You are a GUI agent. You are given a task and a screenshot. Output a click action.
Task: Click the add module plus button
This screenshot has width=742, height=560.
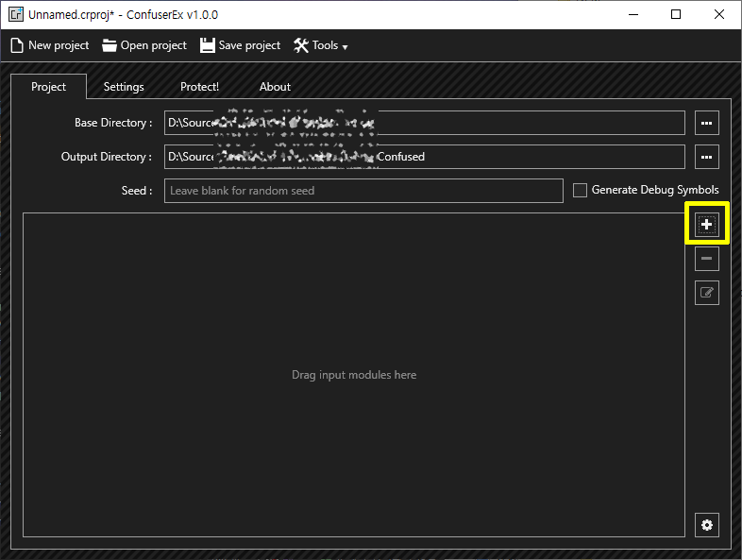point(706,225)
